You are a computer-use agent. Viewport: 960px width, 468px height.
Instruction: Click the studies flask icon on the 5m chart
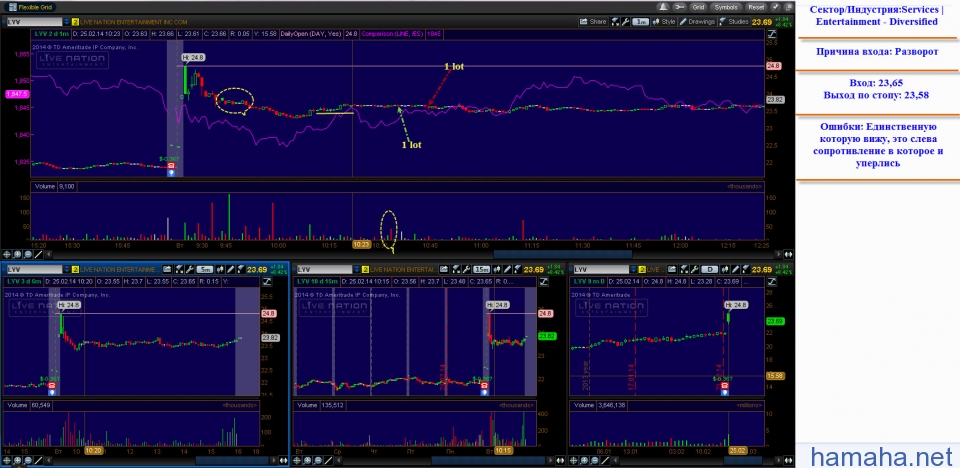tap(241, 270)
